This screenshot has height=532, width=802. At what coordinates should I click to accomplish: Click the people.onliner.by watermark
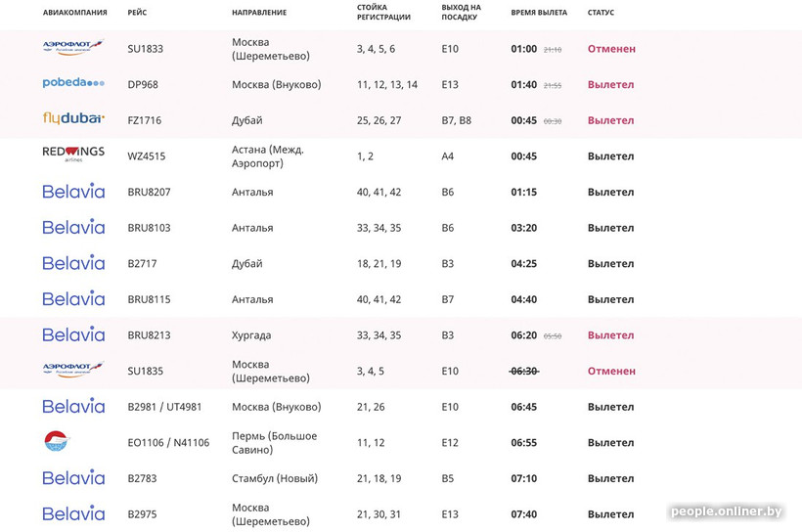(x=727, y=511)
